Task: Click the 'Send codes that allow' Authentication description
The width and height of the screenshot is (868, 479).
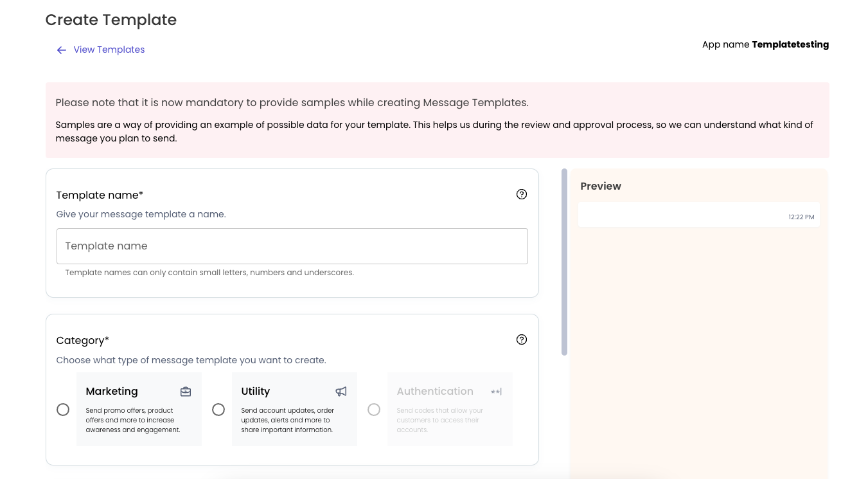Action: (440, 420)
